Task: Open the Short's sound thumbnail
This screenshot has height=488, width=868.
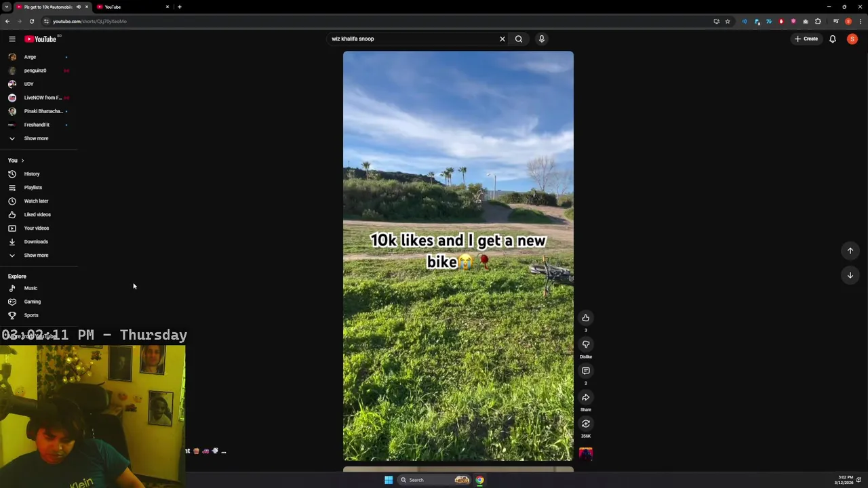Action: click(x=586, y=453)
